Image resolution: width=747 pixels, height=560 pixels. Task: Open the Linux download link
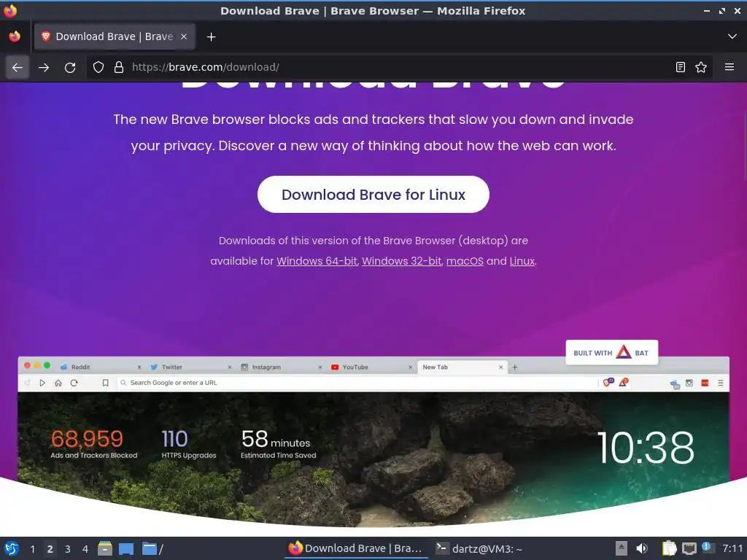point(522,261)
